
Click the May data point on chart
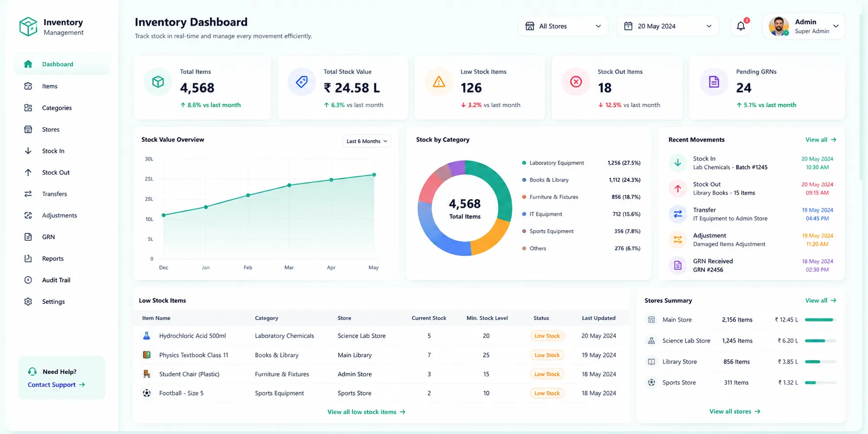[374, 175]
